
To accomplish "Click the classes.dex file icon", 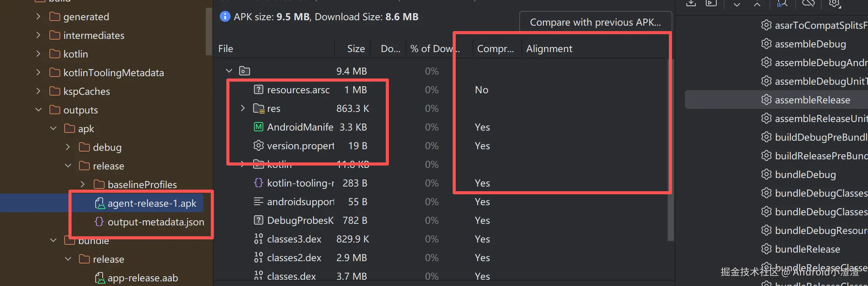I will coord(259,276).
